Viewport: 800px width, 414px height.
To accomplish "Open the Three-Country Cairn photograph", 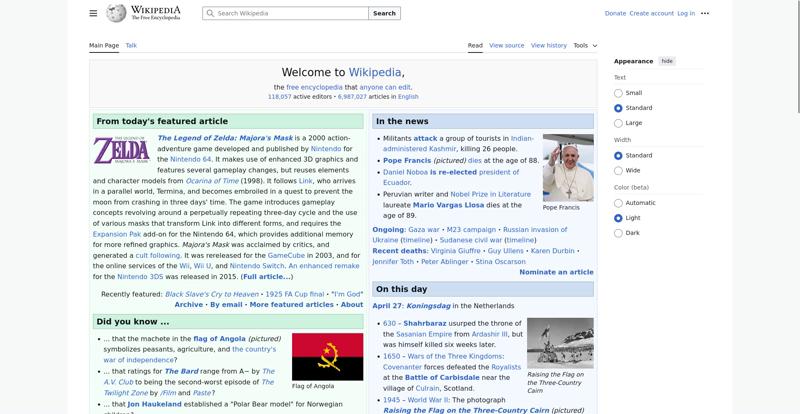I will 560,343.
